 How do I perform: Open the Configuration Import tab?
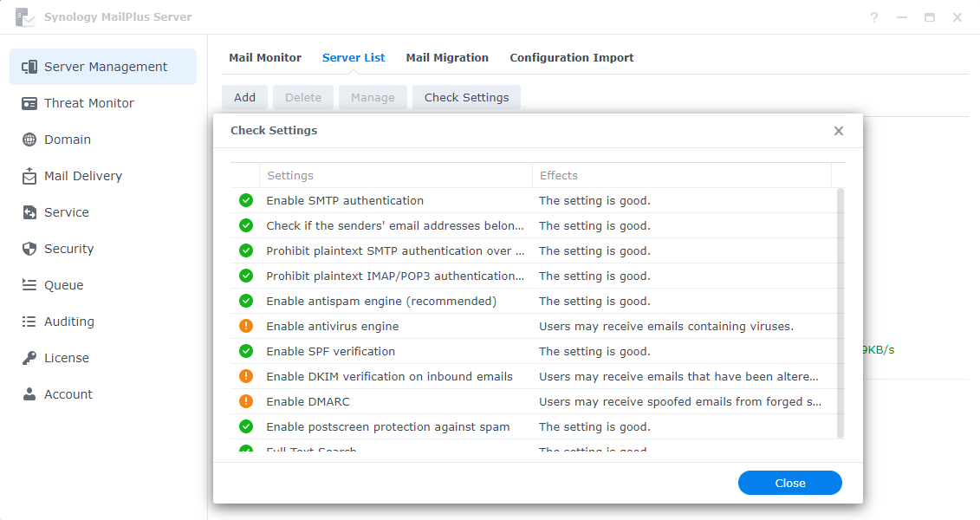[x=571, y=57]
